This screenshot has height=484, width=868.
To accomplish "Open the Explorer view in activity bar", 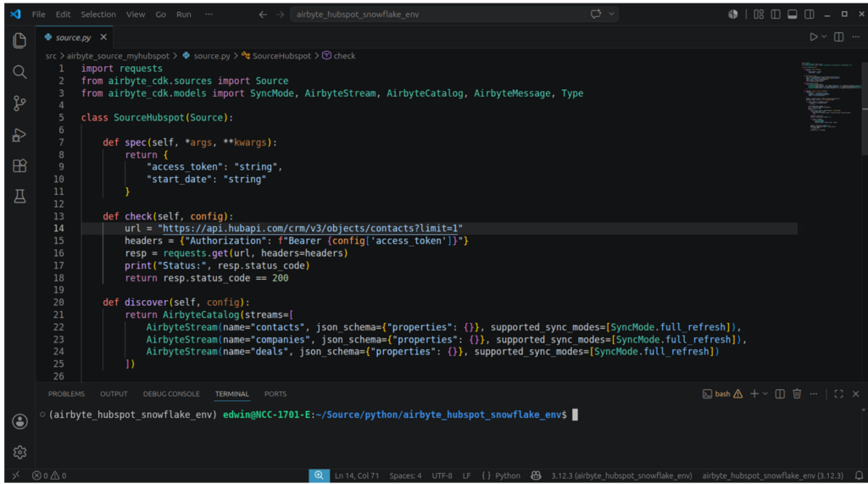I will (20, 41).
